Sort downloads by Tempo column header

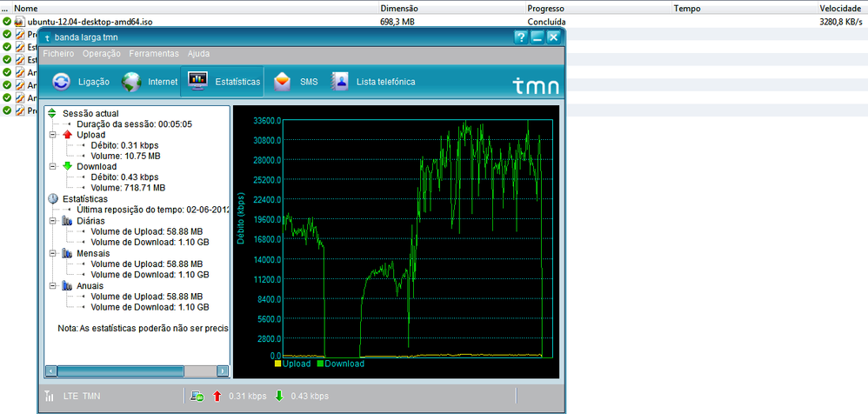[x=744, y=9]
